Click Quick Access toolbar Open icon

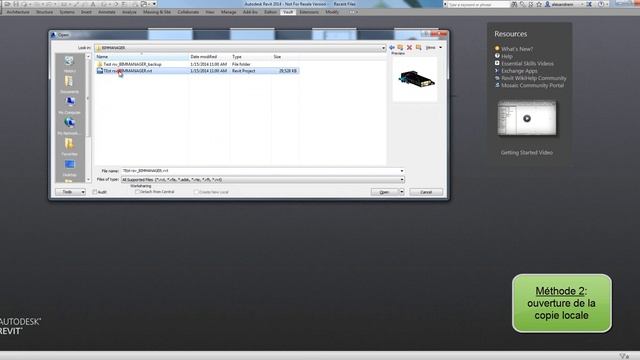coord(7,4)
